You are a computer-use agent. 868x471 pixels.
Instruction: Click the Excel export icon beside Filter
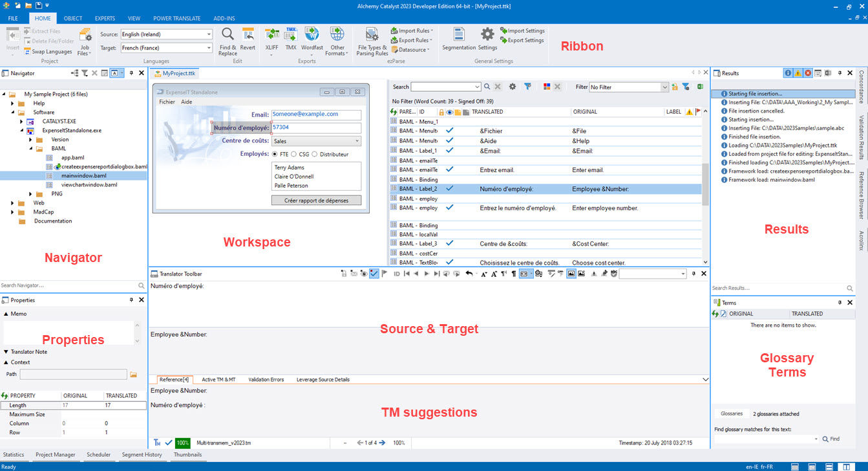point(701,87)
